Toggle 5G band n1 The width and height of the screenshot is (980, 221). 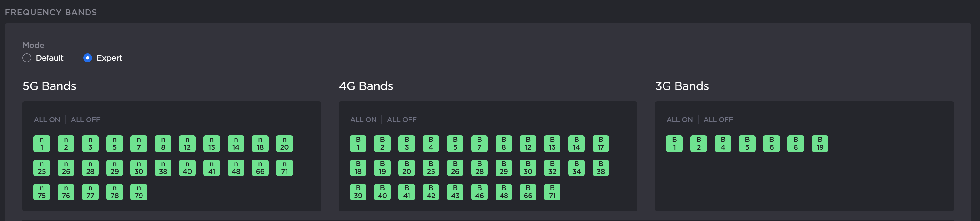point(42,144)
